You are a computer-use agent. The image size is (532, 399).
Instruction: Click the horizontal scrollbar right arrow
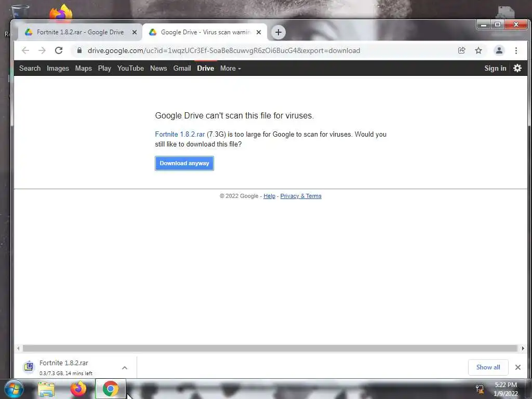pyautogui.click(x=523, y=348)
